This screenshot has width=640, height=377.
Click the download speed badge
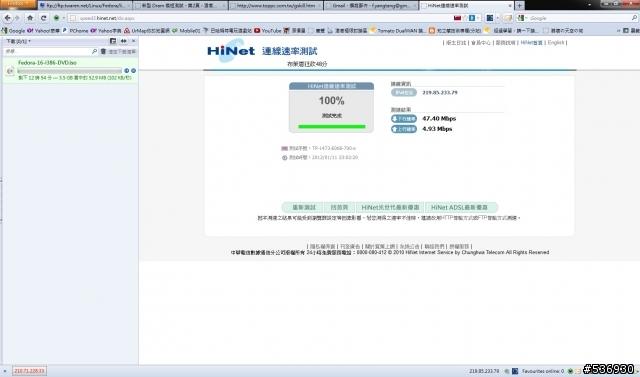(x=404, y=119)
